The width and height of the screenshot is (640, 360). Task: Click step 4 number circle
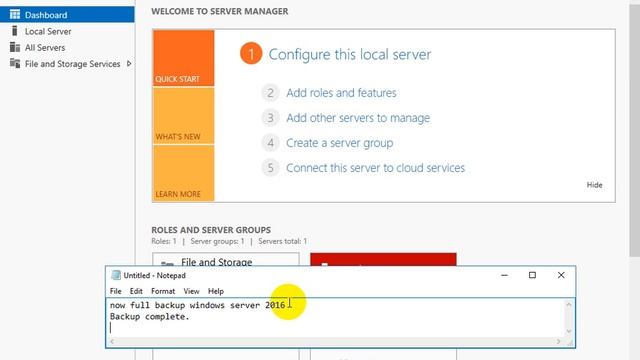coord(270,143)
